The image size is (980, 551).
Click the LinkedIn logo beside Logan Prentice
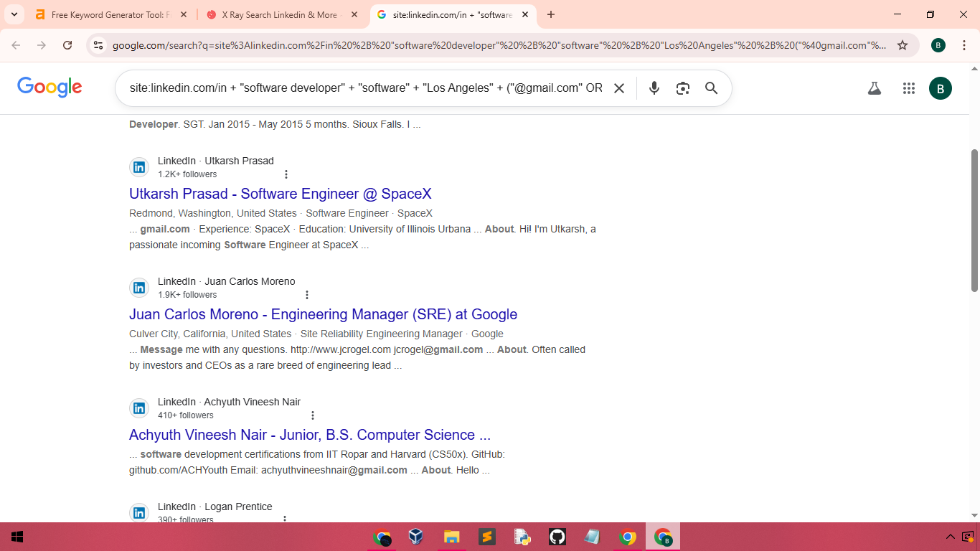[139, 512]
